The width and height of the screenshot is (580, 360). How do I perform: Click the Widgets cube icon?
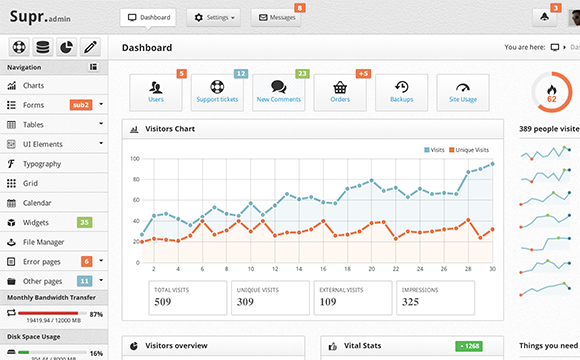tap(11, 222)
